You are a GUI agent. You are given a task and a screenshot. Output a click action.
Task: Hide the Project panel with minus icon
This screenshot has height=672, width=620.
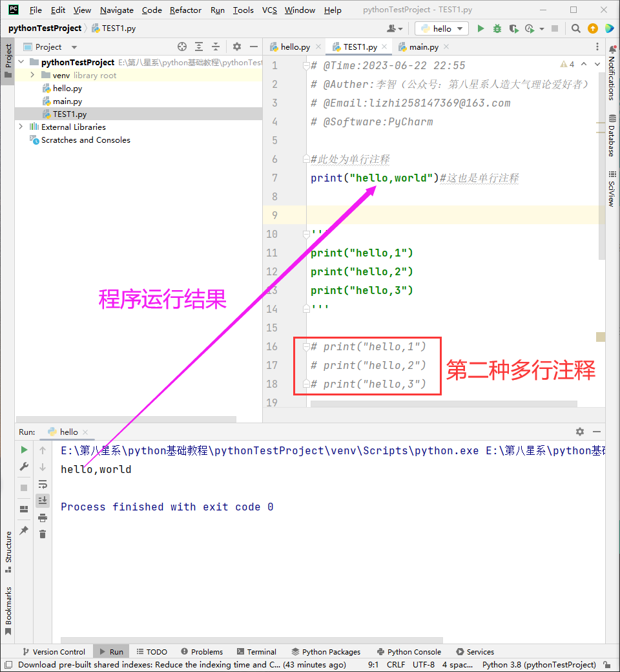pos(254,47)
